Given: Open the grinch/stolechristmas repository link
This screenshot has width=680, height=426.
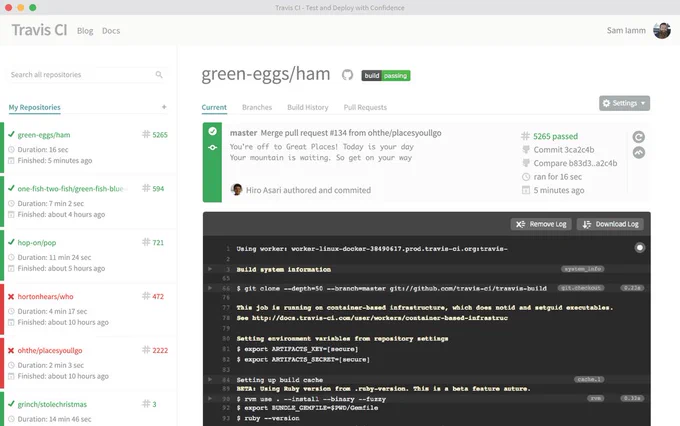Looking at the screenshot, I should (x=52, y=404).
